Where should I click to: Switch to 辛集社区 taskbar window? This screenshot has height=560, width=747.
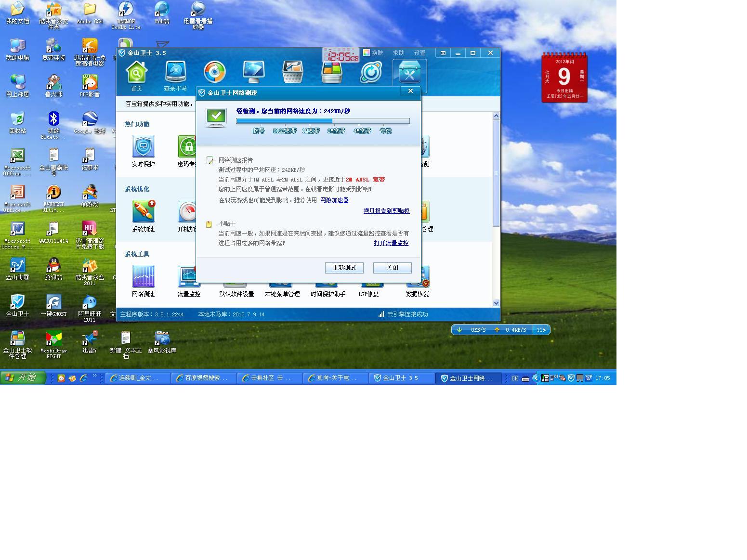coord(270,378)
